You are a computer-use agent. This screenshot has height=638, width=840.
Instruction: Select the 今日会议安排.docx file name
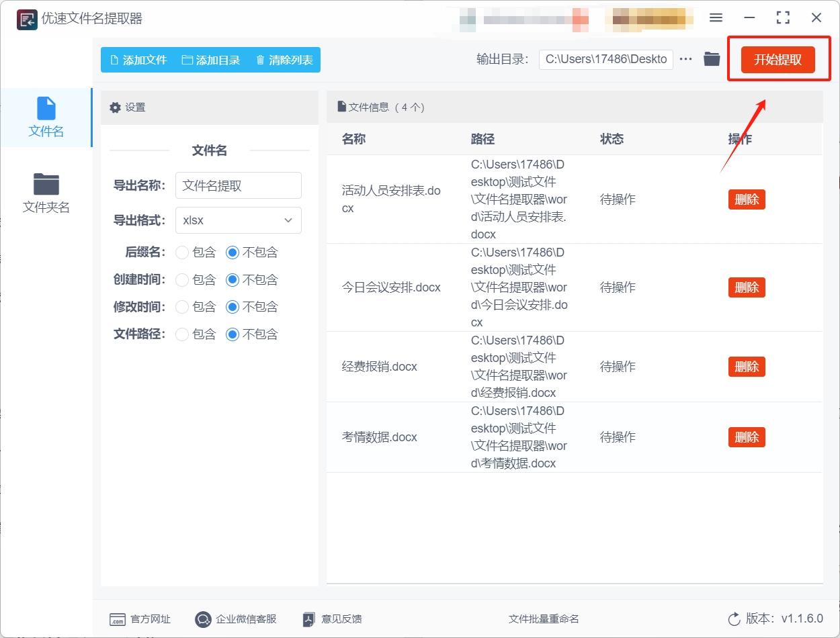[x=391, y=287]
